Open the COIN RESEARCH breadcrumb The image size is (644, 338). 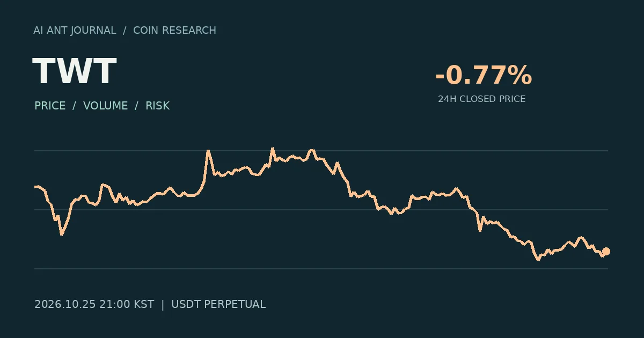coord(174,31)
